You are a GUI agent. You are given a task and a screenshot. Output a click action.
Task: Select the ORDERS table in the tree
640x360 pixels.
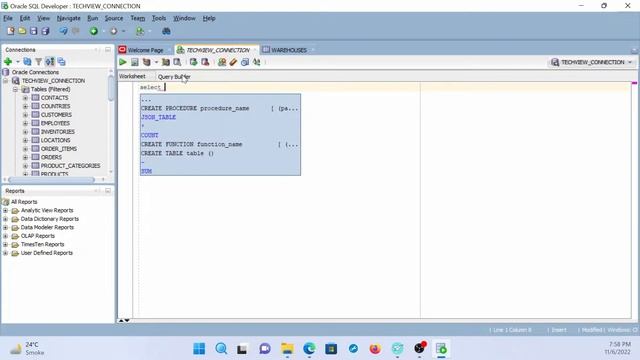51,157
